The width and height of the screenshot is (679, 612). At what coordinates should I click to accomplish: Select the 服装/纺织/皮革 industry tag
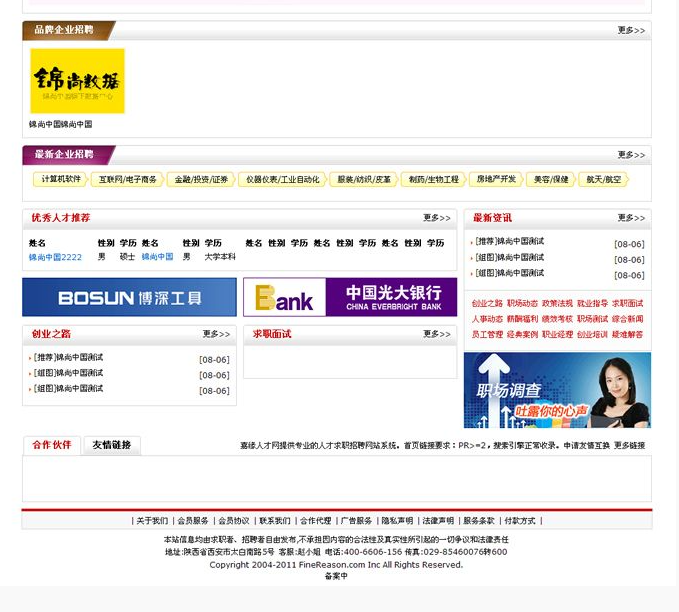(x=364, y=179)
